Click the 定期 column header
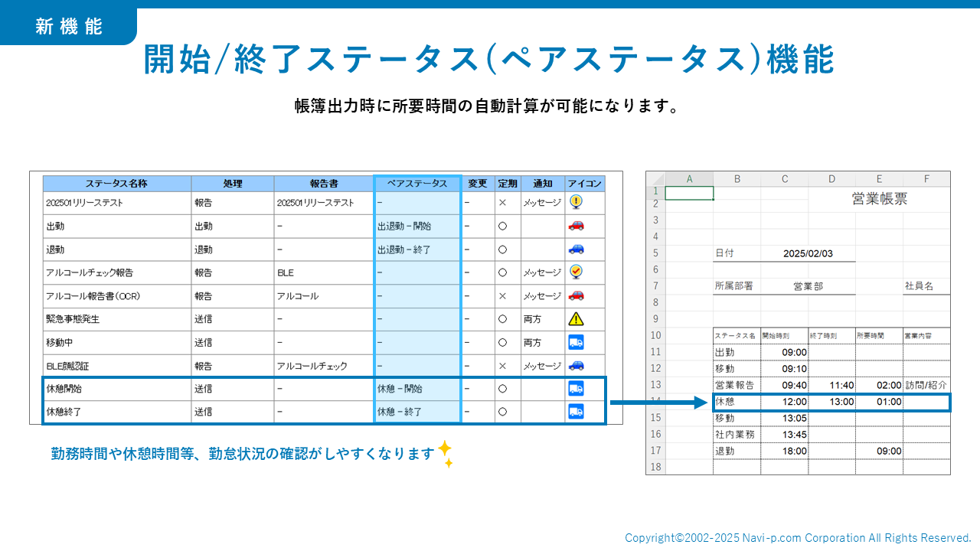980x551 pixels. click(508, 184)
